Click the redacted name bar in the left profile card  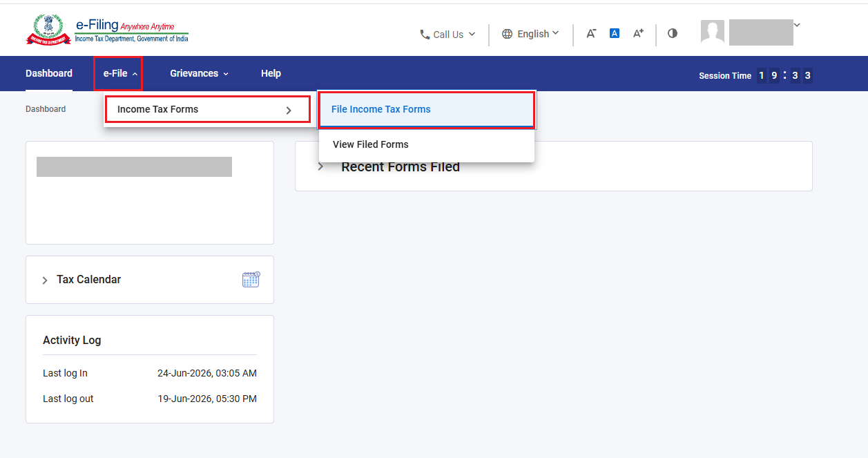coord(134,166)
